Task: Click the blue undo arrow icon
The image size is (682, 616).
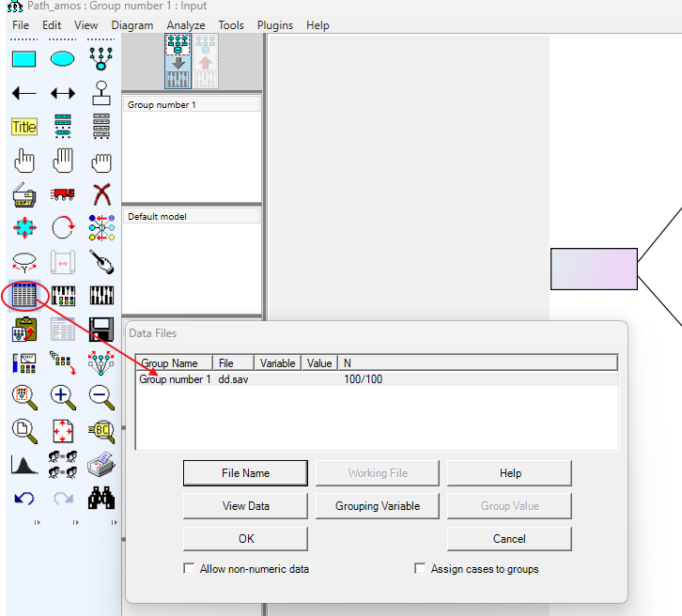Action: pyautogui.click(x=24, y=498)
